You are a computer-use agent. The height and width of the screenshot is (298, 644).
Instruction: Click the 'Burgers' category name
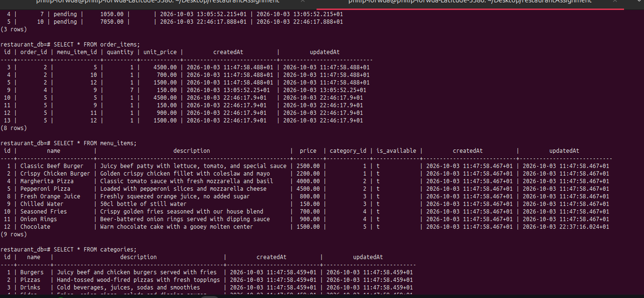pos(32,272)
